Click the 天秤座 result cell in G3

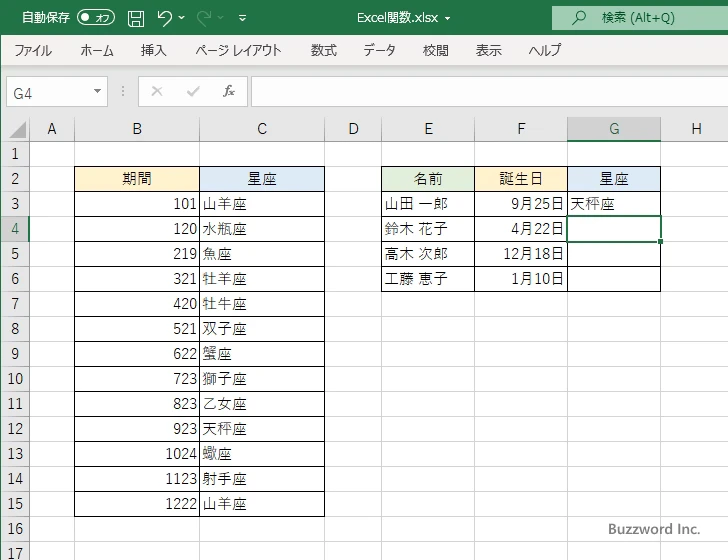tap(614, 204)
